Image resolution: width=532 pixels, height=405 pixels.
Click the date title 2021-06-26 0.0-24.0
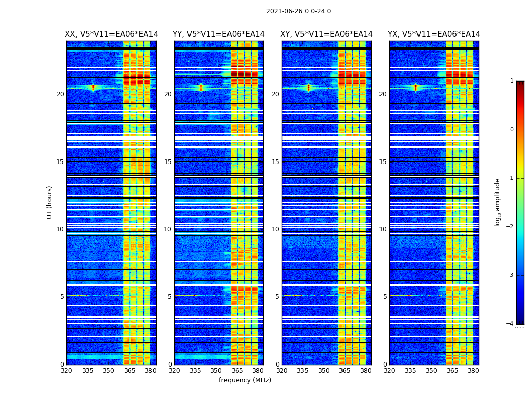[x=298, y=11]
